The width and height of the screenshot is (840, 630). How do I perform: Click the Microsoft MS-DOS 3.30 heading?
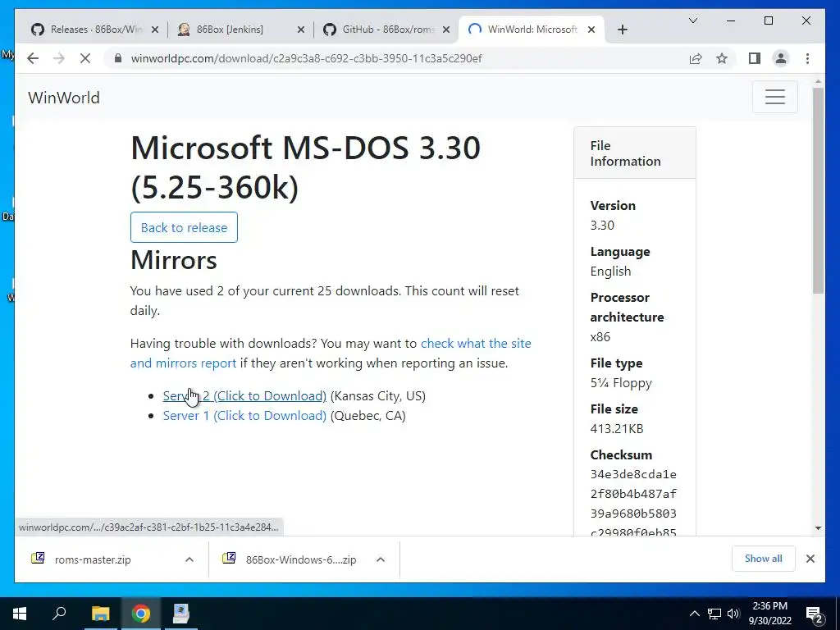click(x=305, y=167)
